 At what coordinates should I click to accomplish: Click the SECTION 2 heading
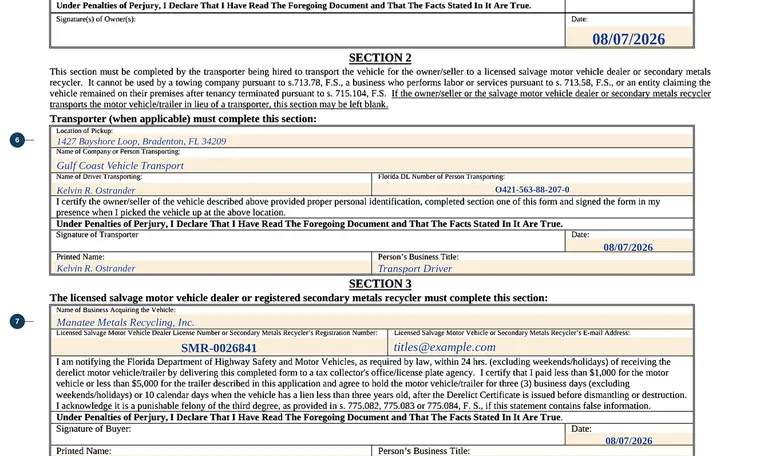[380, 58]
